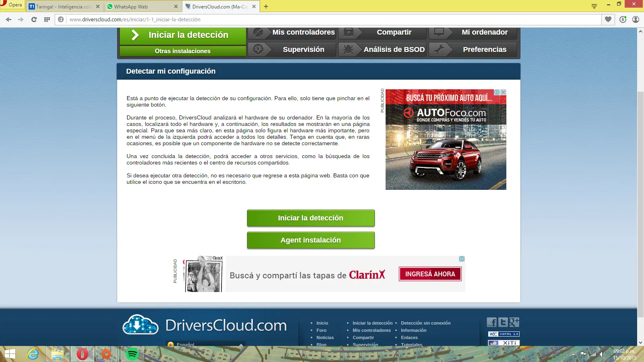Open the AUTOFoco.com car advertisement

[x=446, y=140]
